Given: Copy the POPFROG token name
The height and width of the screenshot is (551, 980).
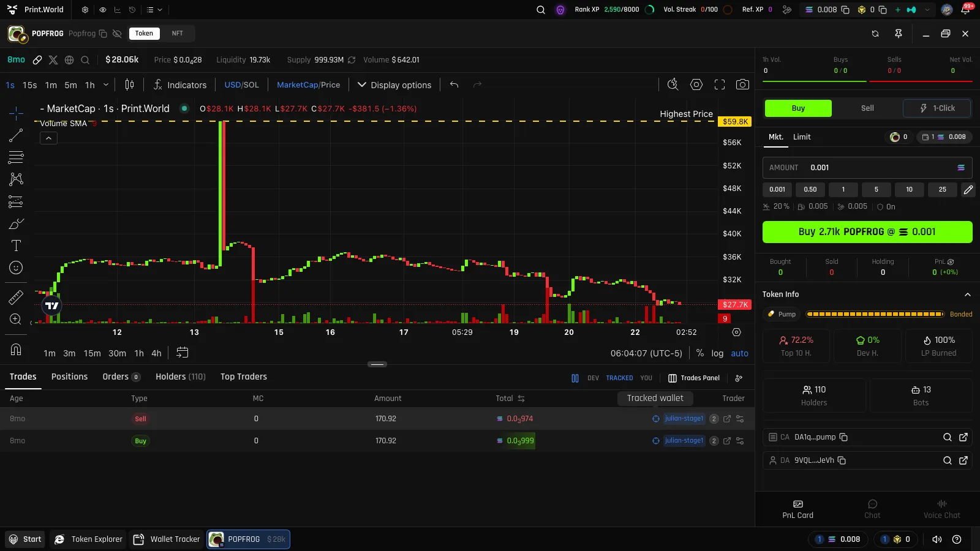Looking at the screenshot, I should click(x=103, y=34).
